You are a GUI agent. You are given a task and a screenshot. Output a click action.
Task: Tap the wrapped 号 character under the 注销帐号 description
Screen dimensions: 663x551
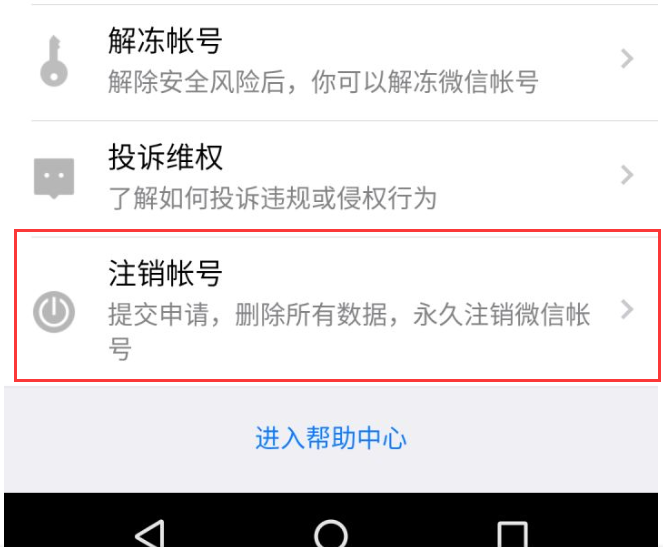tap(120, 349)
